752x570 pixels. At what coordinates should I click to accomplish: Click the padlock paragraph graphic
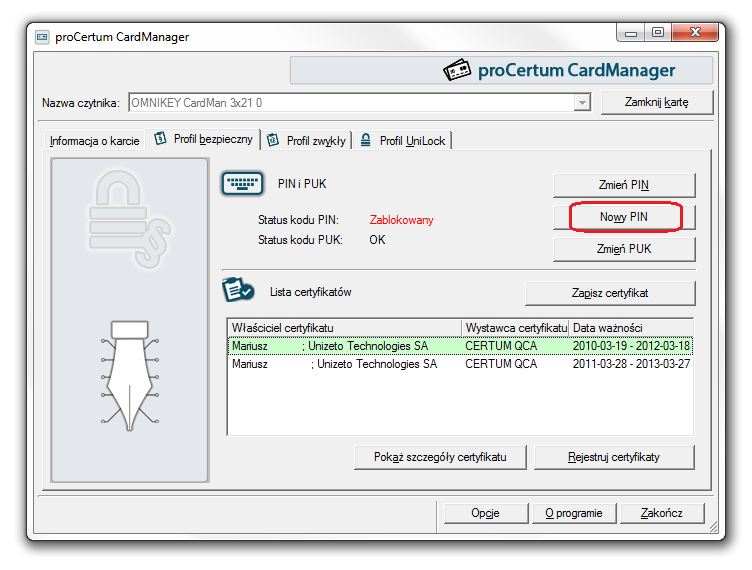click(129, 219)
